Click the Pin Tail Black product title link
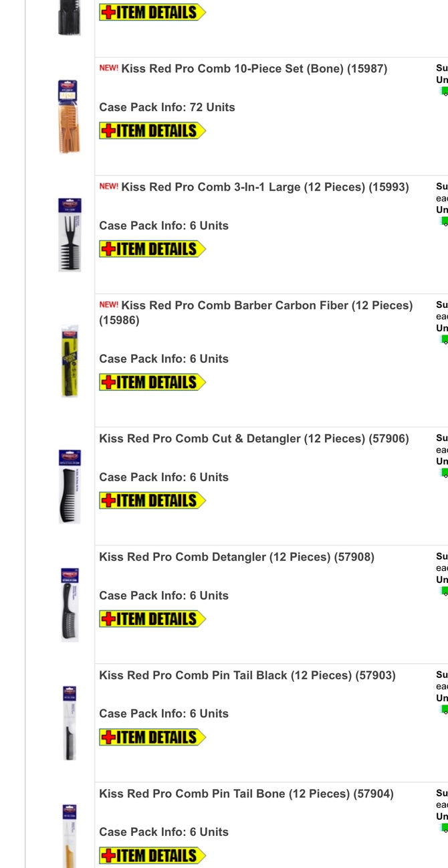This screenshot has width=448, height=868. click(x=247, y=675)
